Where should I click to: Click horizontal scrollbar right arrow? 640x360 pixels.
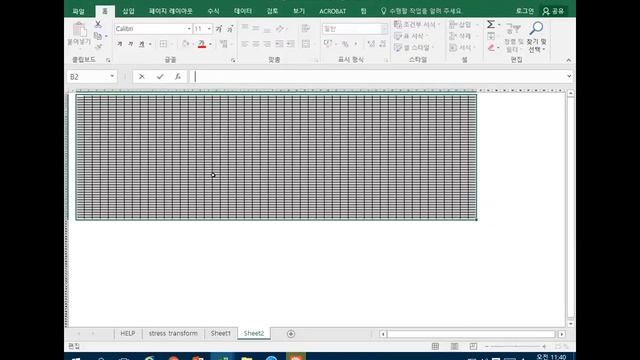(x=562, y=334)
